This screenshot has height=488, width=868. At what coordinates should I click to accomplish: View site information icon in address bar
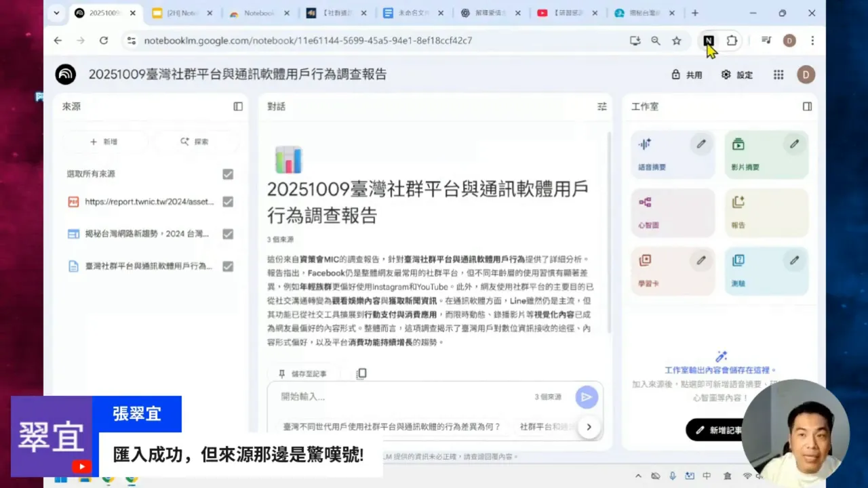click(x=132, y=41)
